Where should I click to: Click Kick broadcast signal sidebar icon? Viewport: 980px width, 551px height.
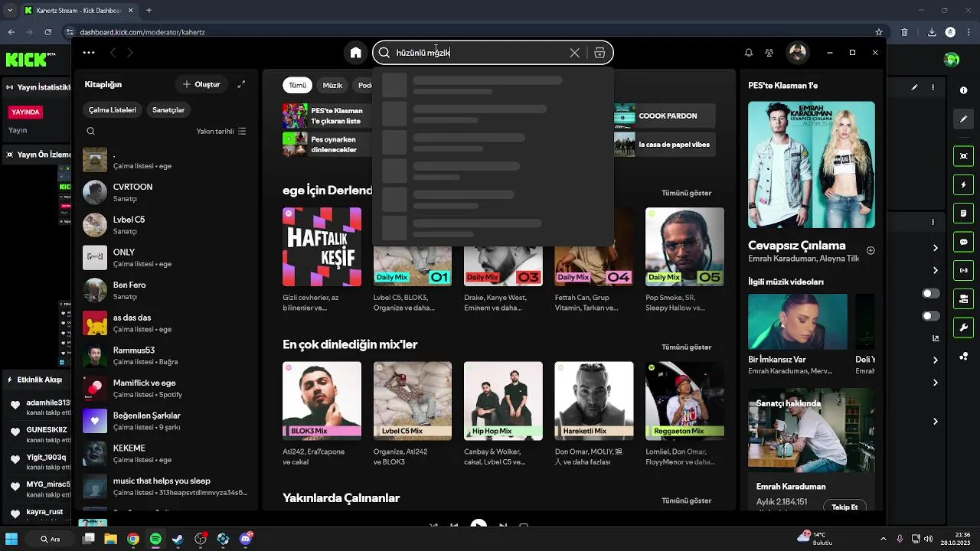pos(963,270)
